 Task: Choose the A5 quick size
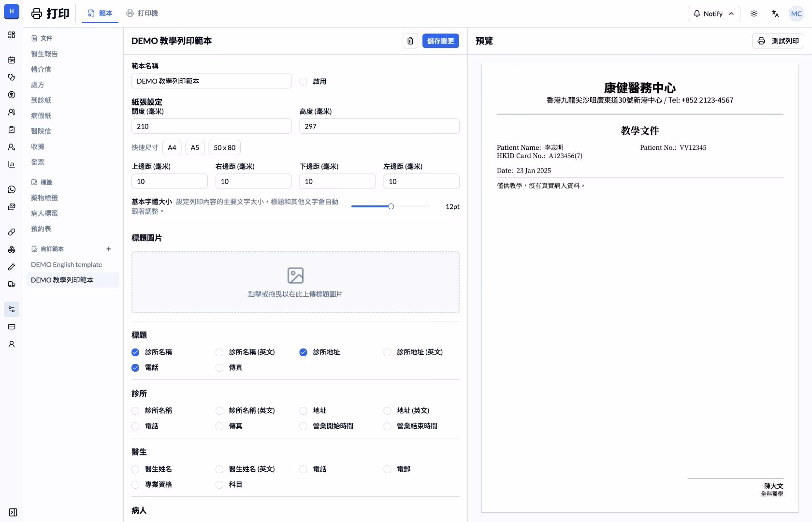tap(195, 147)
